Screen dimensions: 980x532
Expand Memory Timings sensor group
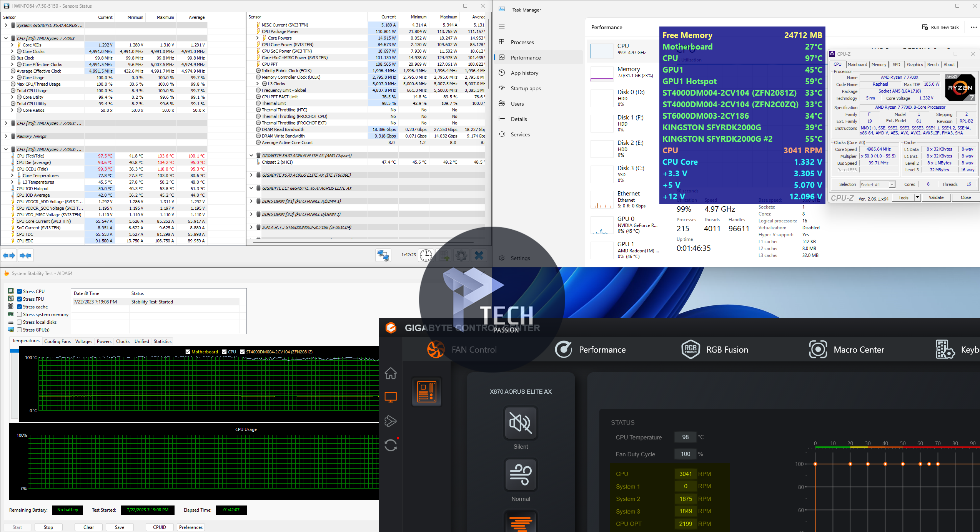click(6, 136)
